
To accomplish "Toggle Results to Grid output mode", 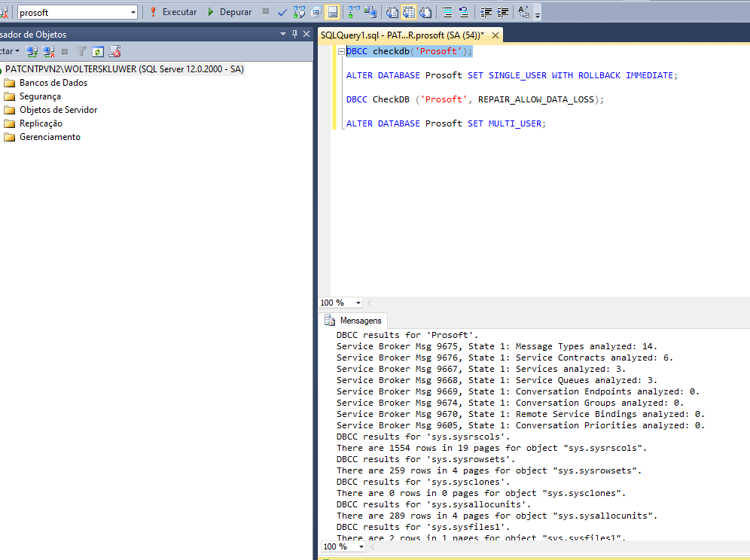I will (x=409, y=12).
